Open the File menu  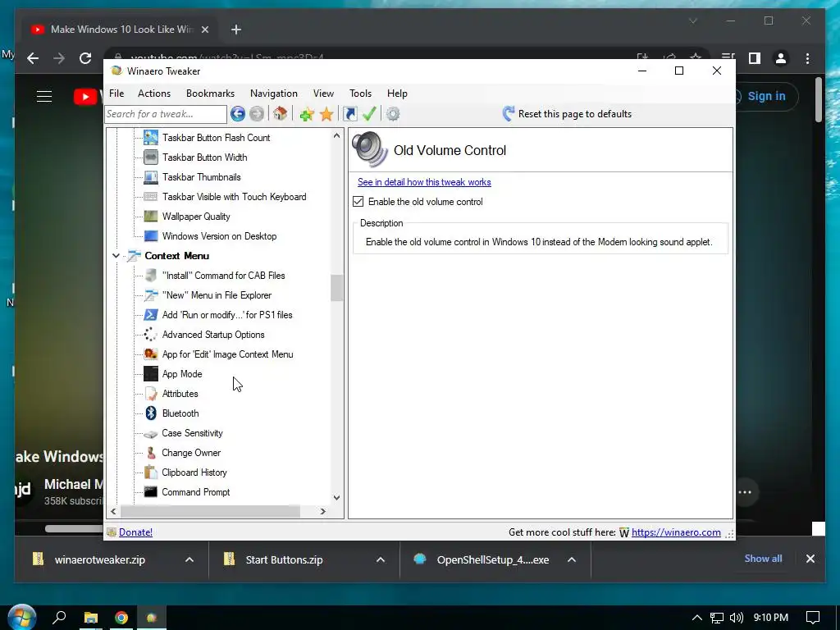pos(116,94)
